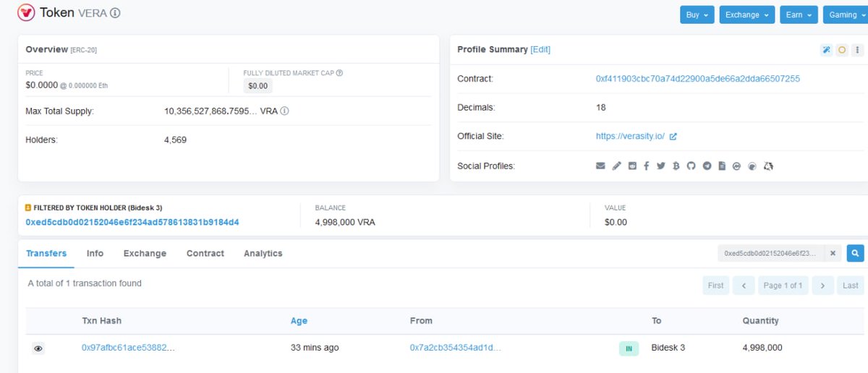Screen dimensions: 868x373
Task: Click the info icon beside VERA
Action: click(116, 13)
